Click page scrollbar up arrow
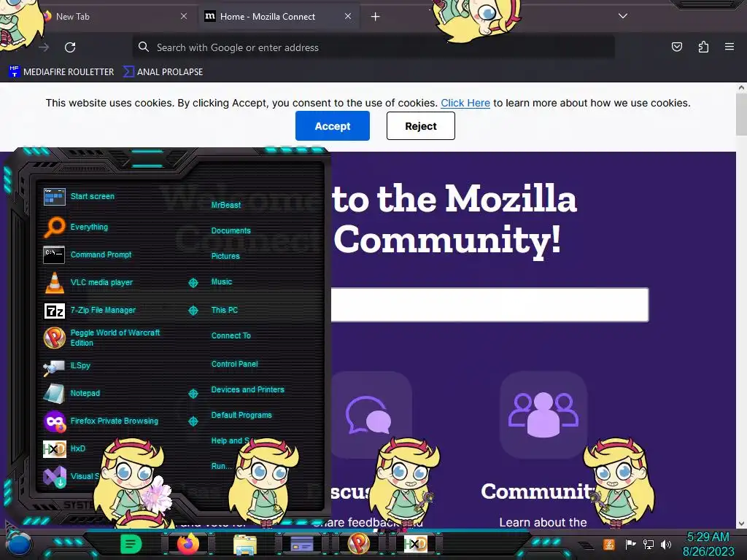This screenshot has height=560, width=747. tap(741, 87)
